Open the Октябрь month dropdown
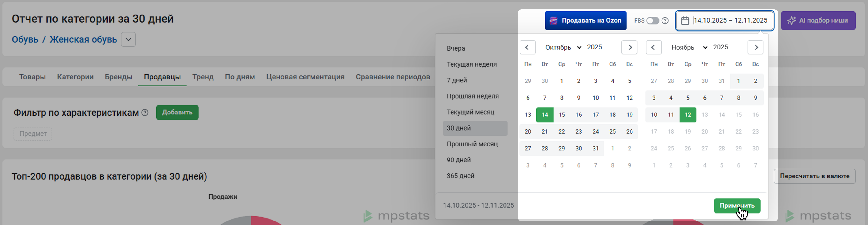Screen dimensions: 868x225 [563, 48]
